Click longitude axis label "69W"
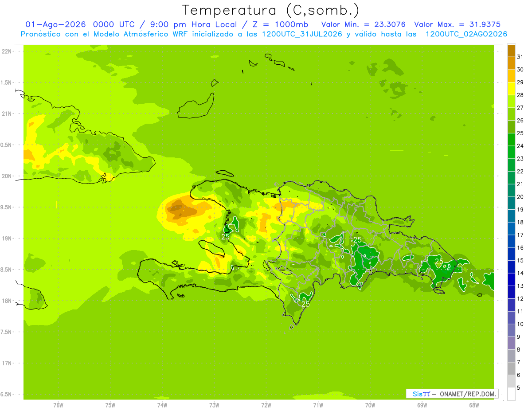Screen dimensions: 532x411 click(422, 405)
